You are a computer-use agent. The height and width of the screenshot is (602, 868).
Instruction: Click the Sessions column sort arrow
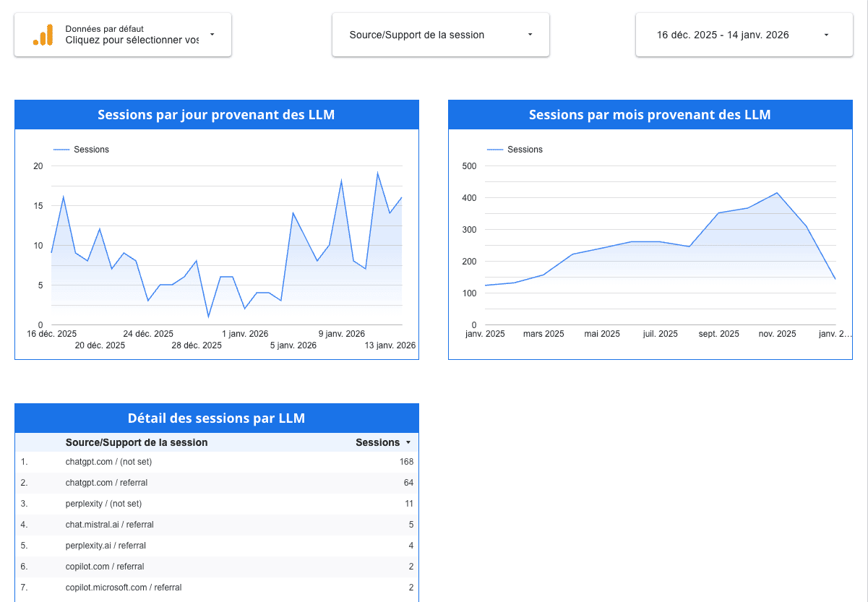408,442
